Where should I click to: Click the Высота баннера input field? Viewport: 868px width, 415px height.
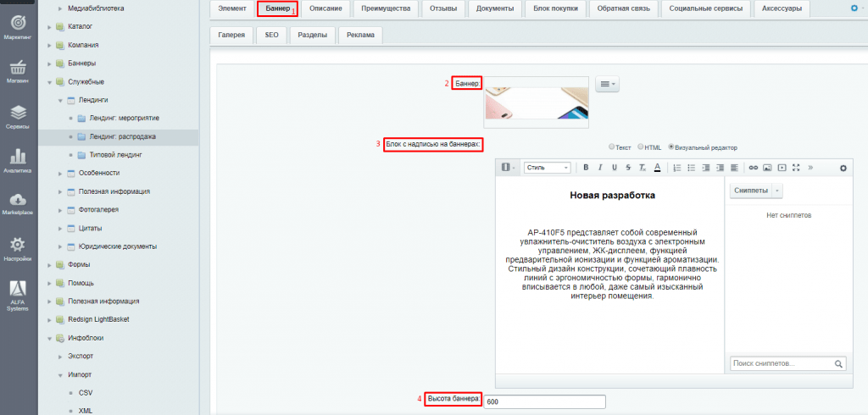tap(545, 401)
